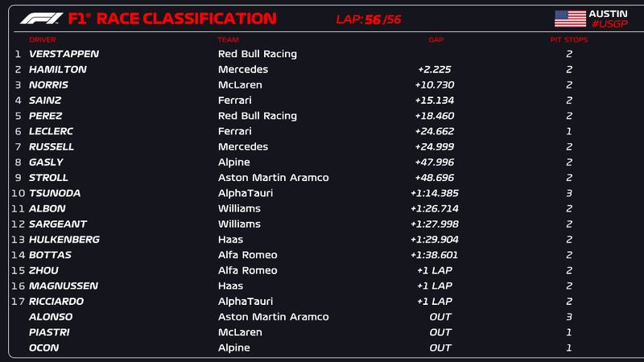Image resolution: width=644 pixels, height=362 pixels.
Task: Click on HAMILTON's driver name
Action: pos(58,70)
